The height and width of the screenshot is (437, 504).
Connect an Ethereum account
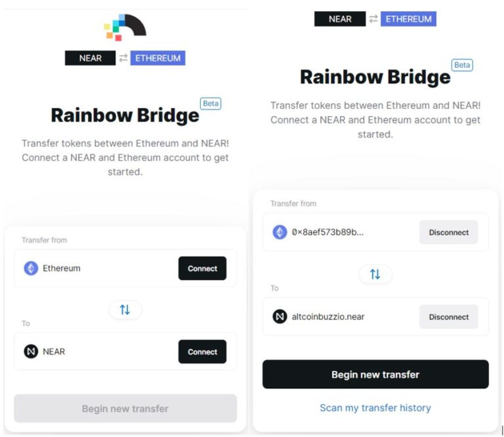click(x=202, y=268)
